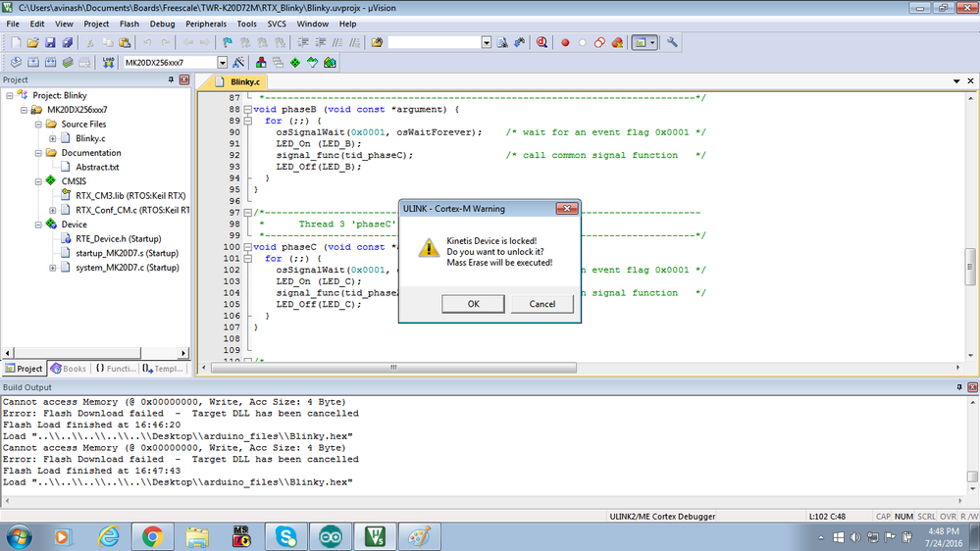This screenshot has height=551, width=980.
Task: Collapse the phaseB function fold at line 88
Action: (247, 110)
